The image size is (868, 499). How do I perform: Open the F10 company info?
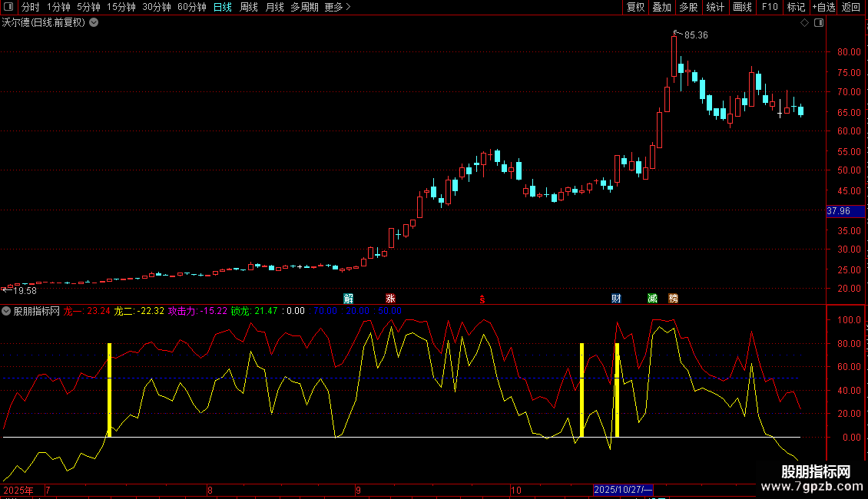coord(770,7)
